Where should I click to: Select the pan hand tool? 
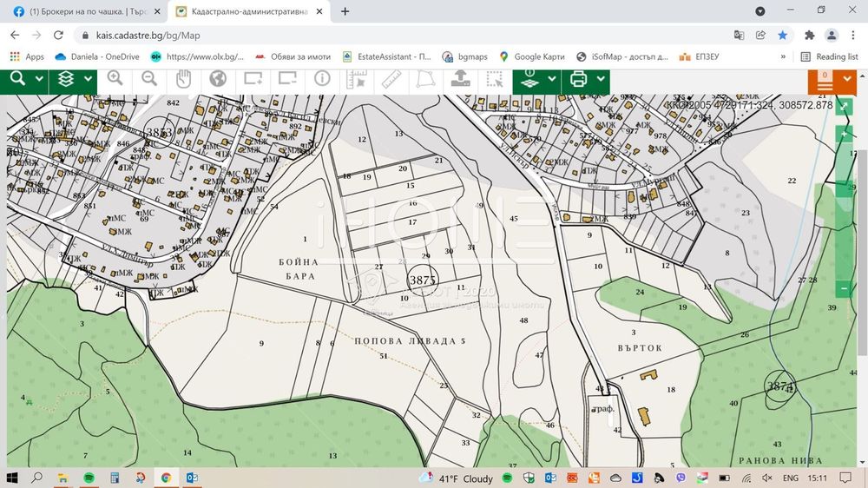click(x=184, y=79)
